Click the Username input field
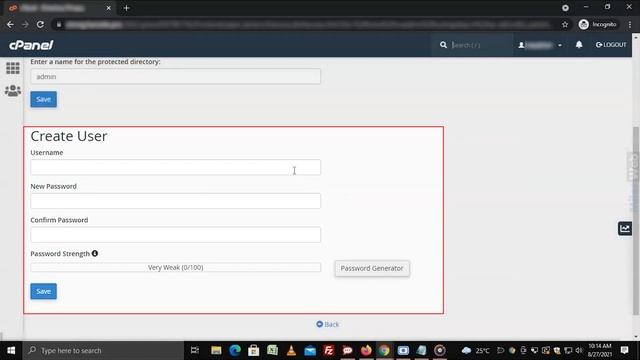 tap(176, 167)
